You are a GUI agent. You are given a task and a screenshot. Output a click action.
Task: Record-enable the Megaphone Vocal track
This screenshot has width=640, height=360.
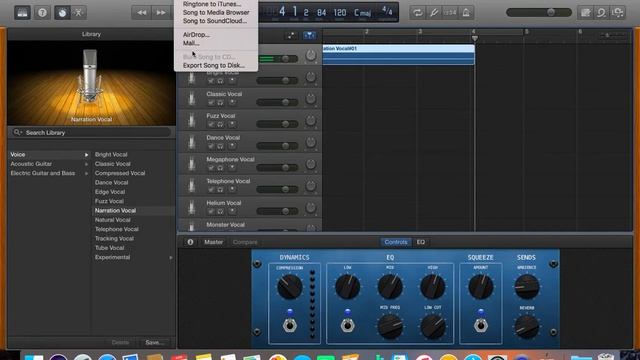pos(232,167)
